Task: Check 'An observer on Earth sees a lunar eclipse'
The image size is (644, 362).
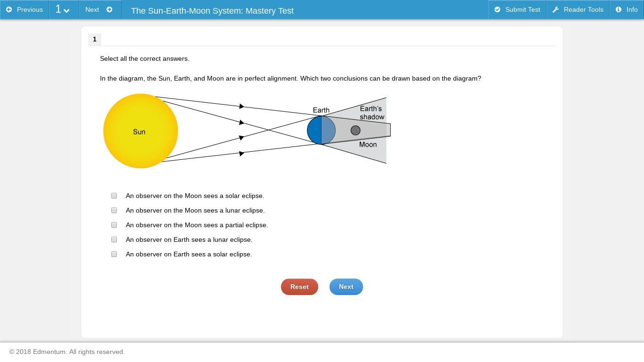Action: [x=114, y=239]
